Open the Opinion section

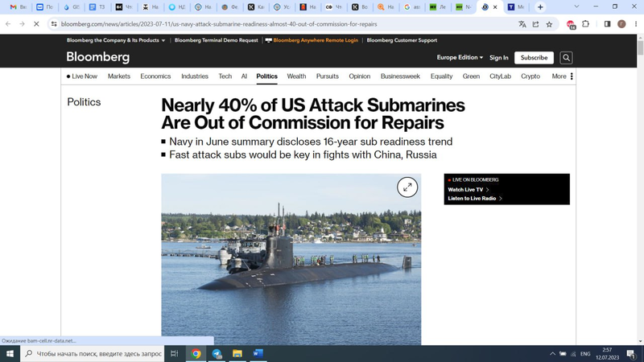(359, 76)
